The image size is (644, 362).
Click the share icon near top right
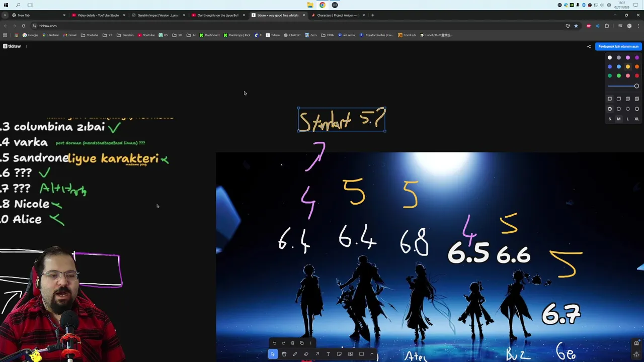[x=589, y=46]
